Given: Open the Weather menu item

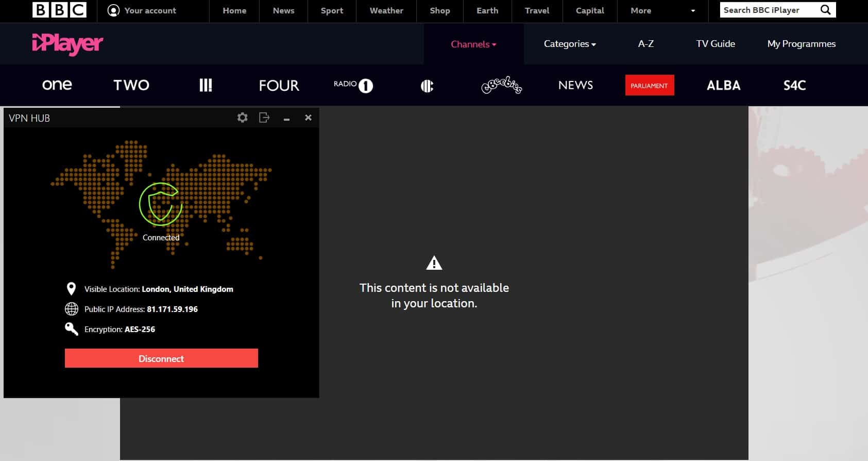Looking at the screenshot, I should (386, 10).
